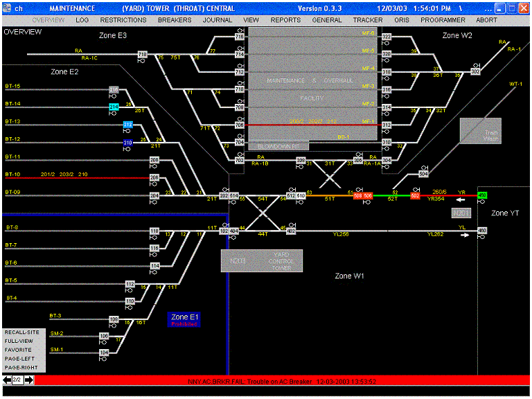Toggle the dark blue signal 210
The width and height of the screenshot is (532, 399).
coord(127,143)
